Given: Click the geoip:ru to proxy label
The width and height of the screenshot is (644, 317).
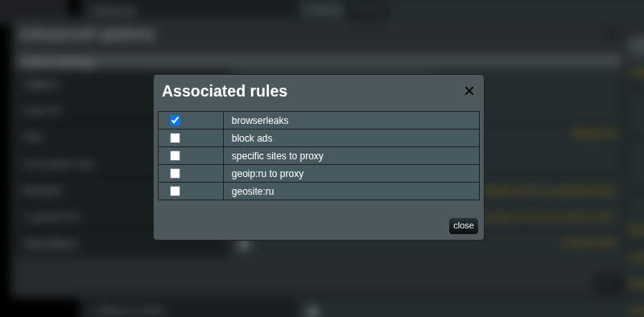Looking at the screenshot, I should [x=267, y=174].
